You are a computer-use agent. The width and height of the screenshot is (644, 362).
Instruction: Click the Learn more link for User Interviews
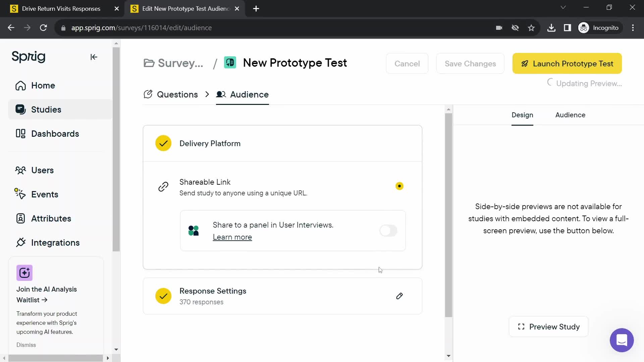coord(232,237)
